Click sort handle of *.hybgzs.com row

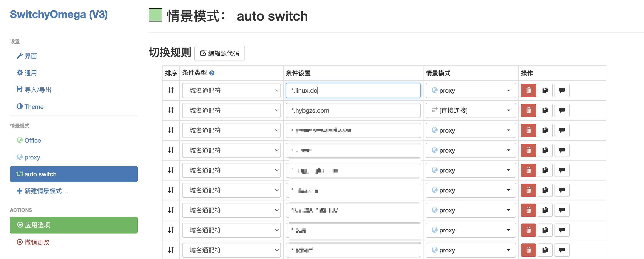click(x=171, y=110)
